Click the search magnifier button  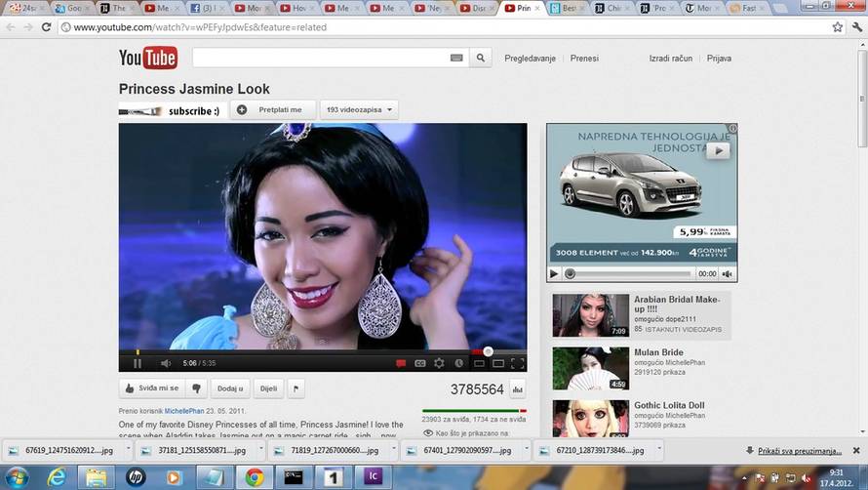481,58
